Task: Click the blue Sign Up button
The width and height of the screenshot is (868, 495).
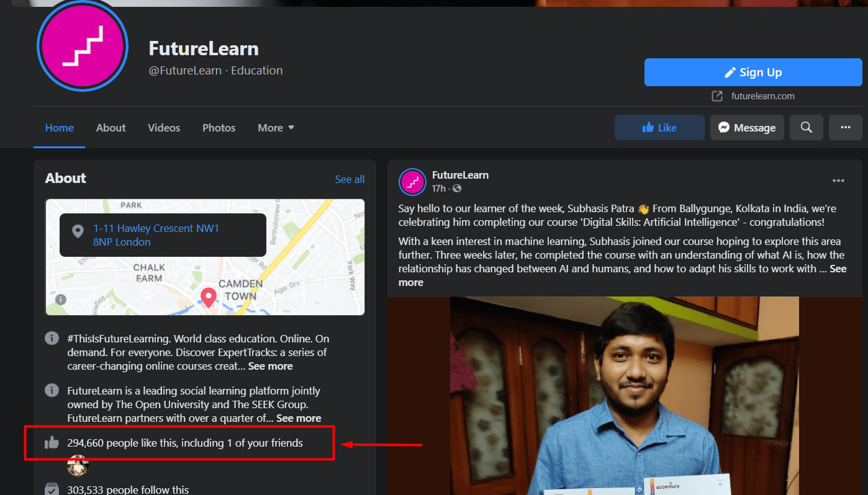Action: pyautogui.click(x=753, y=72)
